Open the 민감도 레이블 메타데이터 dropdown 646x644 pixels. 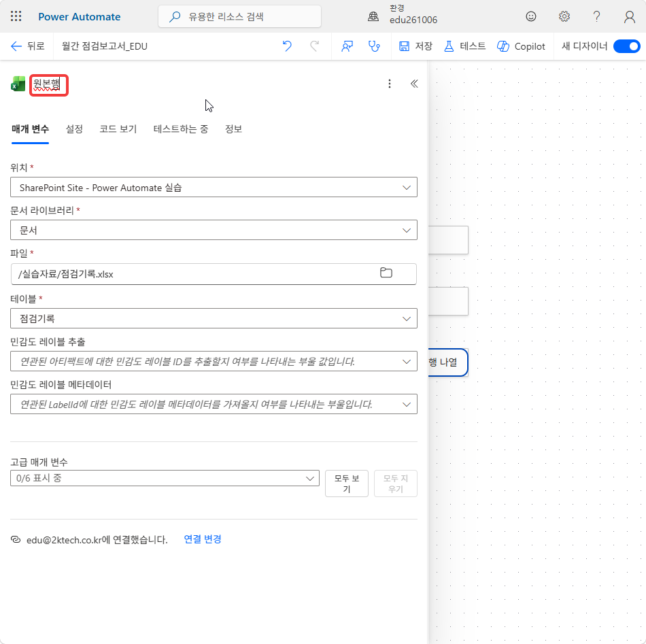(x=214, y=404)
